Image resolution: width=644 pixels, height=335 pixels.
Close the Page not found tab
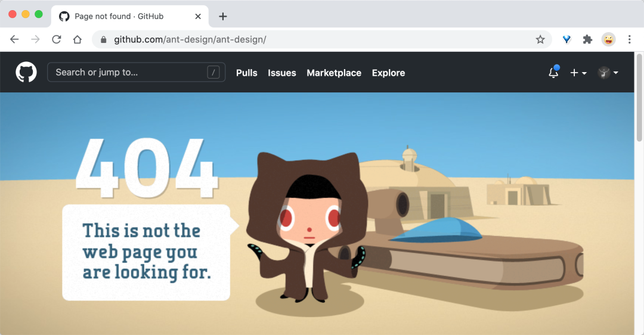[198, 17]
